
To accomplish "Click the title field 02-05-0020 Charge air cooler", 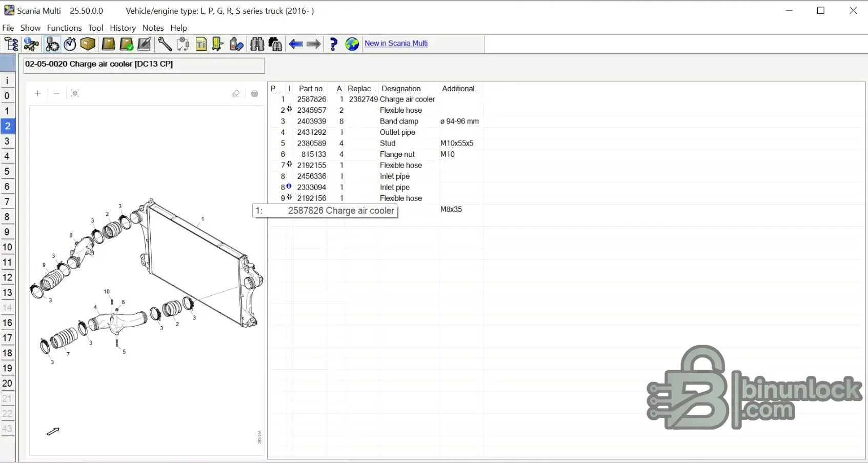I will 144,65.
